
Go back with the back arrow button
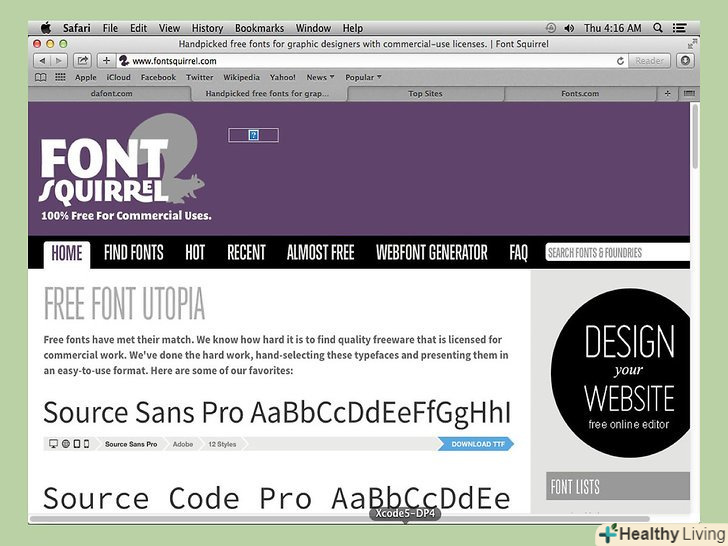(x=42, y=61)
